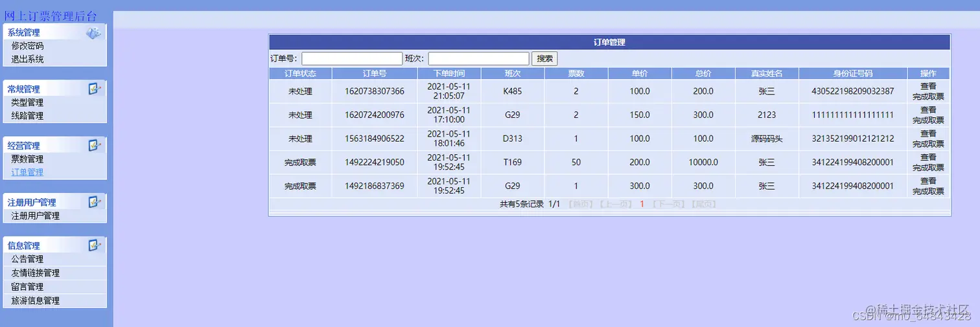This screenshot has height=327, width=980.
Task: Click 完成取票 for order 1563184906522
Action: (x=928, y=144)
